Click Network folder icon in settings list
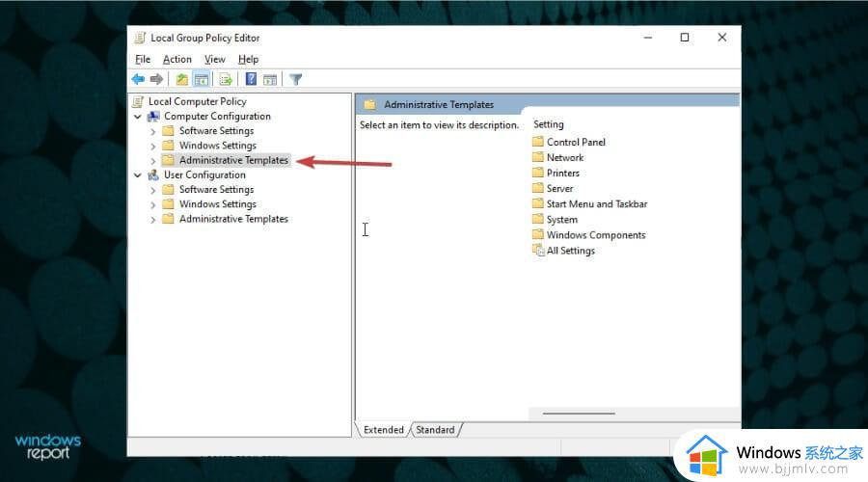 pos(538,157)
